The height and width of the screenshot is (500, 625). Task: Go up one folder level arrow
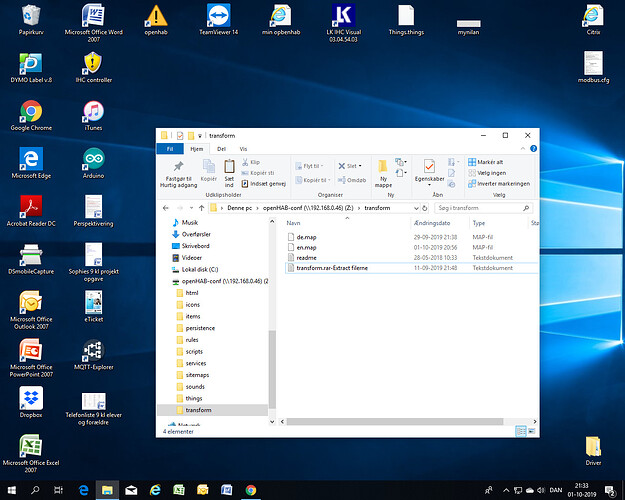coord(202,208)
